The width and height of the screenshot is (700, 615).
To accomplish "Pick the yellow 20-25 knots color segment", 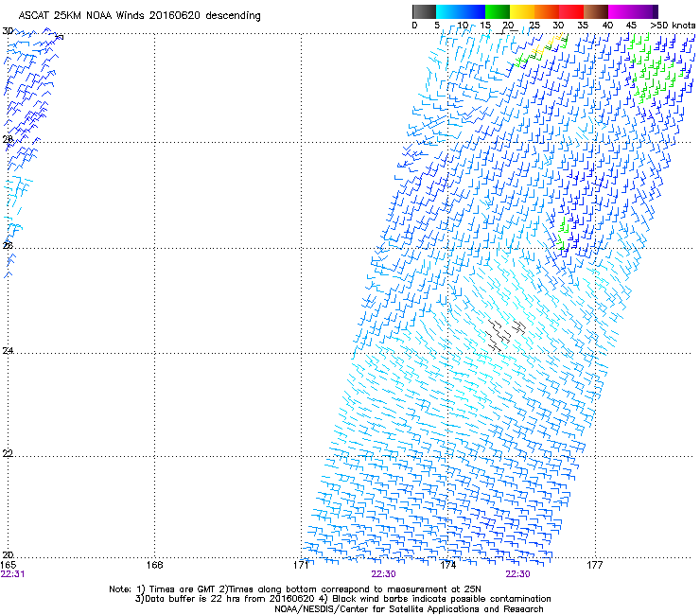I will 522,11.
